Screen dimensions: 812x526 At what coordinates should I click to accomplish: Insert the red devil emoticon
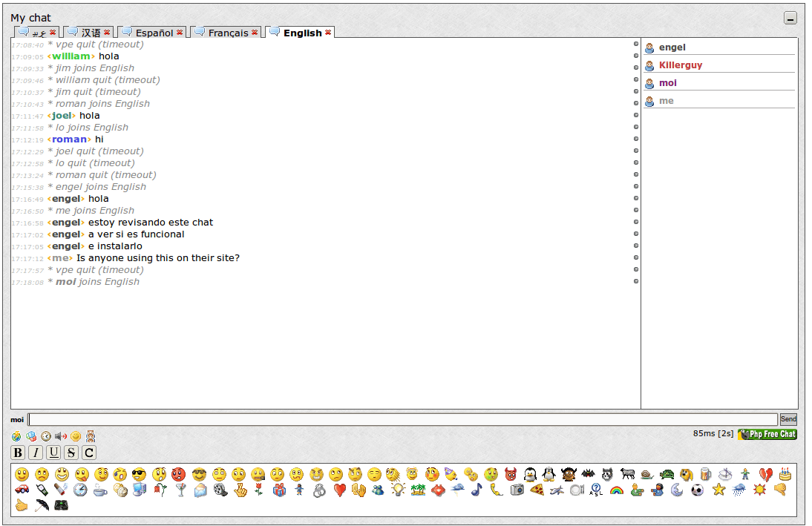(x=511, y=474)
